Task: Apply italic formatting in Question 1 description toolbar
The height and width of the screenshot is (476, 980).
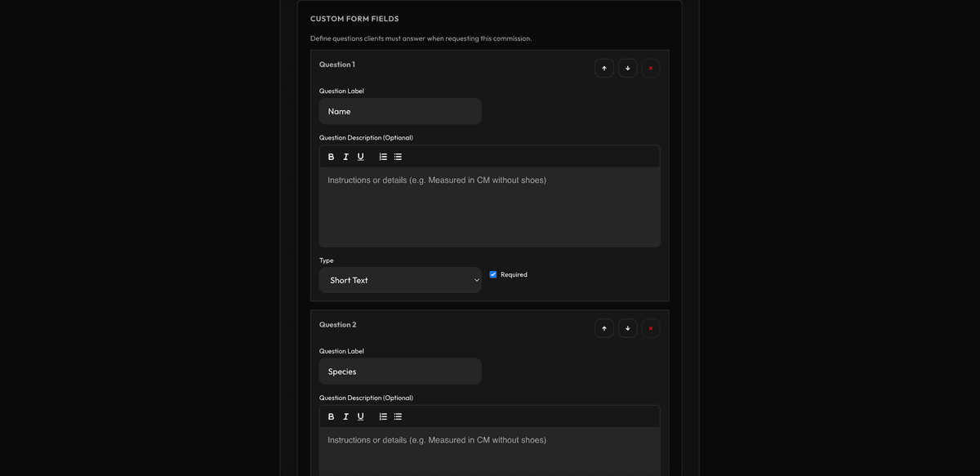Action: [x=345, y=156]
